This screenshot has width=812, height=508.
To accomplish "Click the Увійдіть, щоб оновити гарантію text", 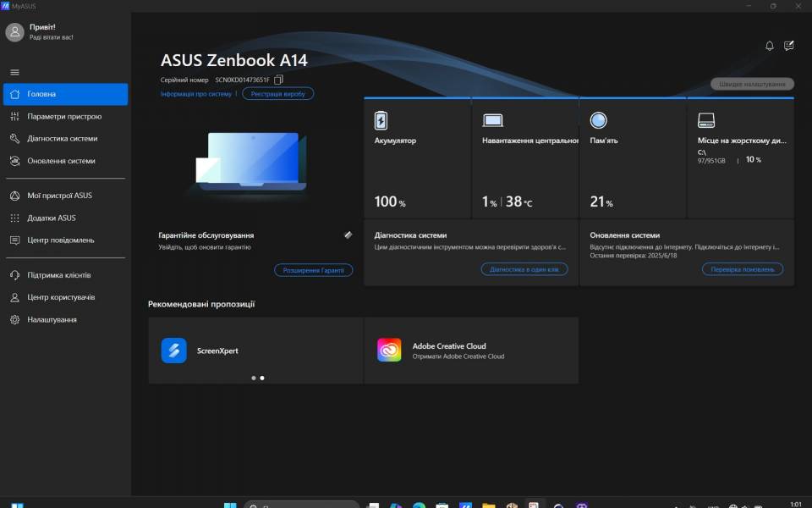I will click(x=205, y=247).
